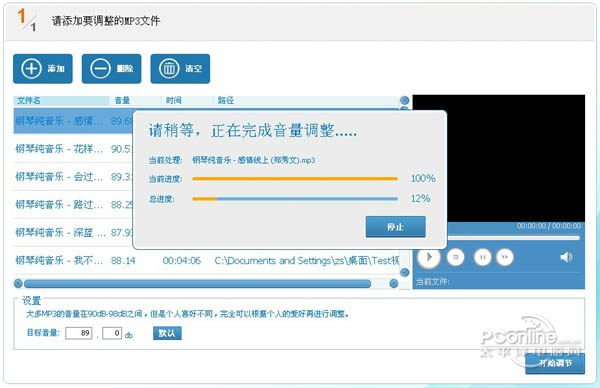600x388 pixels.
Task: Click the 100% current progress label
Action: (x=423, y=178)
